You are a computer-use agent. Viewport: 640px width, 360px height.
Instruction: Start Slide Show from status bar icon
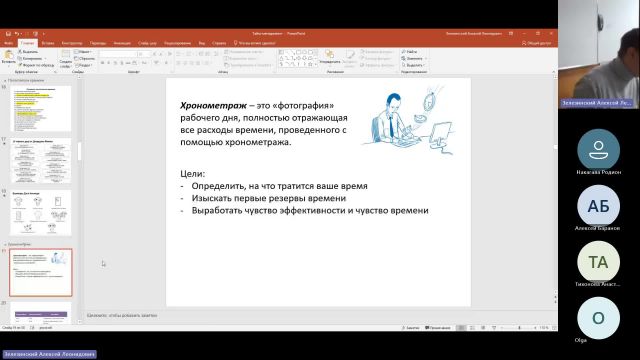[494, 328]
